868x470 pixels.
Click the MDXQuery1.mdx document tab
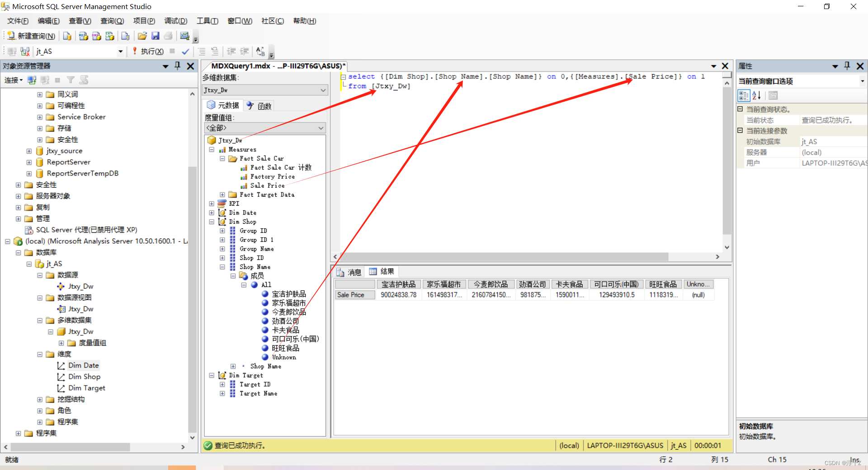tap(278, 66)
